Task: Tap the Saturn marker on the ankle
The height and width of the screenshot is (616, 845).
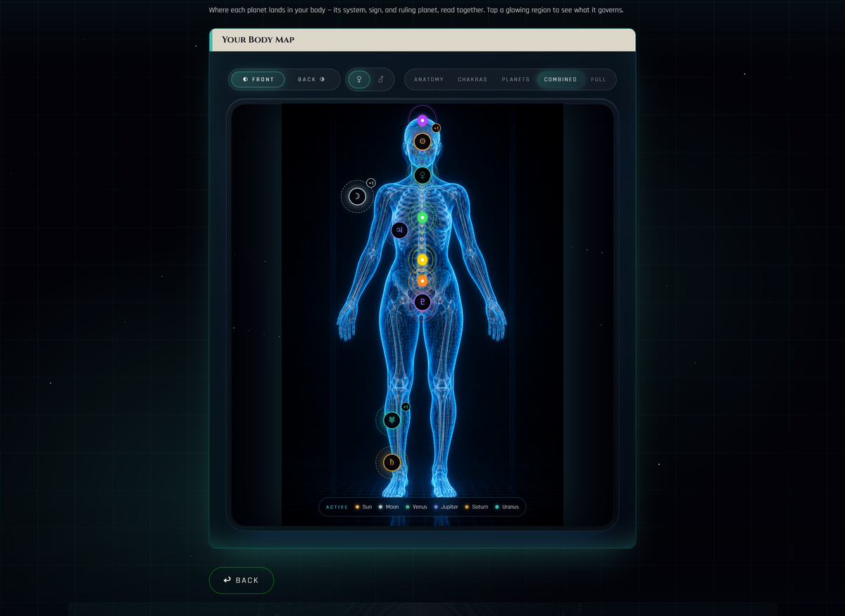Action: [392, 463]
